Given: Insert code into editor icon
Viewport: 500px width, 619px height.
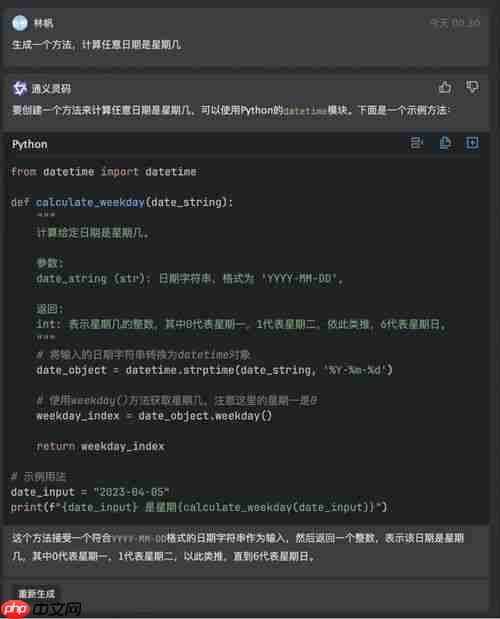Looking at the screenshot, I should pos(472,143).
